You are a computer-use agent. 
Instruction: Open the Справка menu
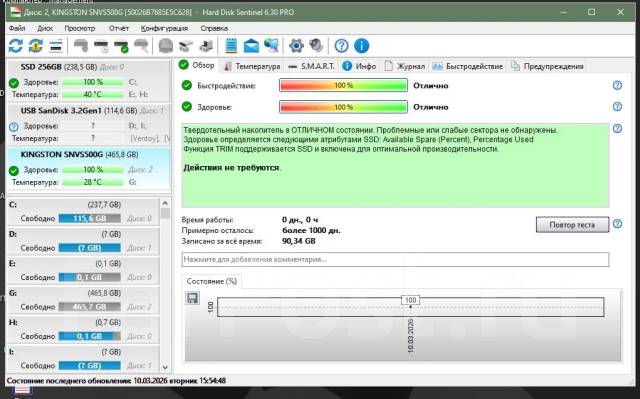[x=214, y=28]
